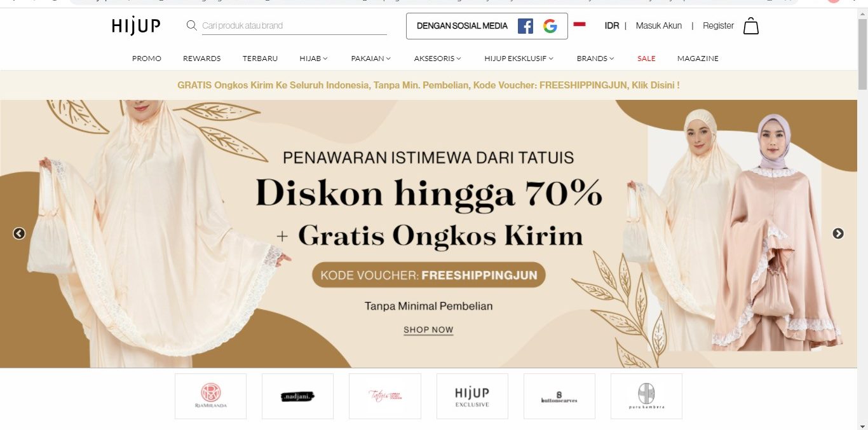
Task: Expand the HIJAB dropdown menu
Action: point(313,59)
